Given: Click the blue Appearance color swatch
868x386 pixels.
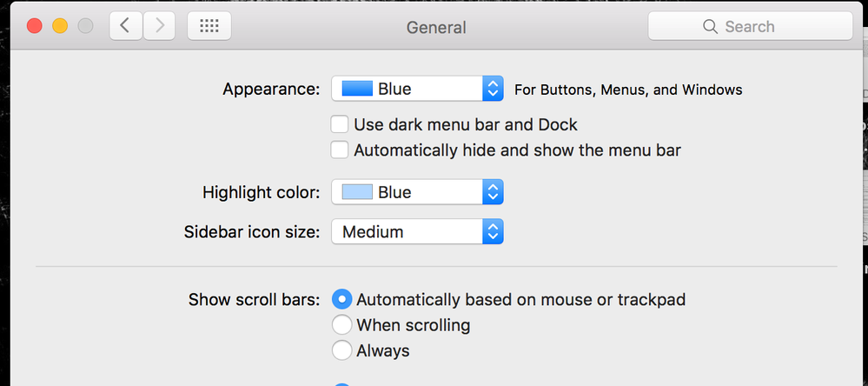Looking at the screenshot, I should point(357,89).
